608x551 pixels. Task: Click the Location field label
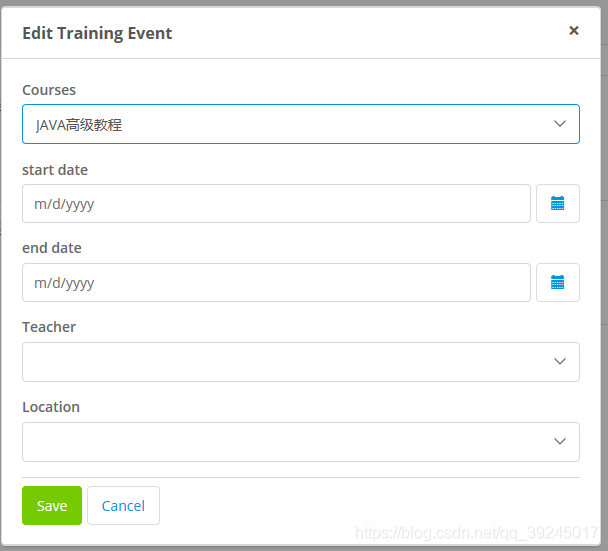coord(51,407)
